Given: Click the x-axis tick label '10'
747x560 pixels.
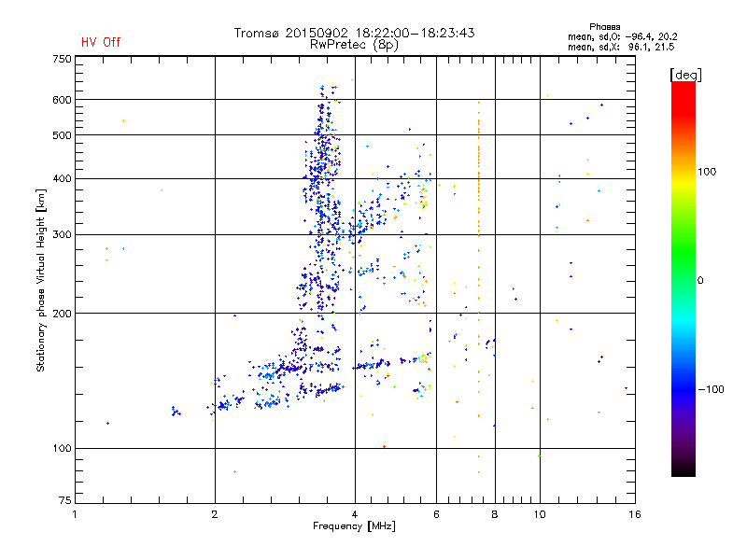Looking at the screenshot, I should point(540,514).
